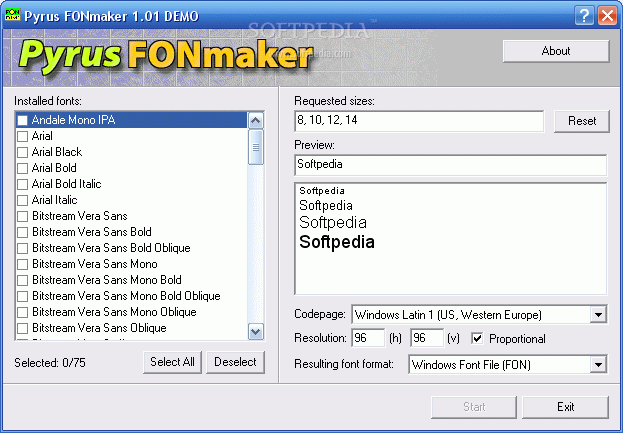This screenshot has width=623, height=433.
Task: Check the Bitstream Vera Sans checkbox
Action: tap(23, 216)
